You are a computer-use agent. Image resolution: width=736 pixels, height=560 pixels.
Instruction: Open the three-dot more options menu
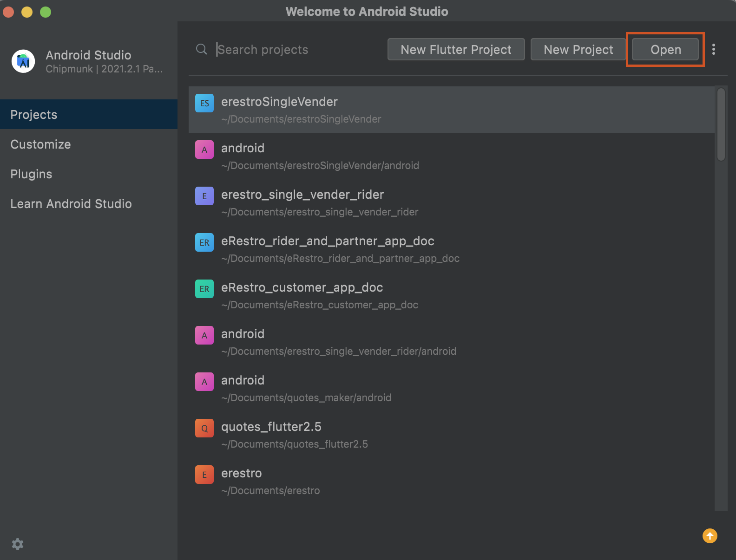click(714, 49)
